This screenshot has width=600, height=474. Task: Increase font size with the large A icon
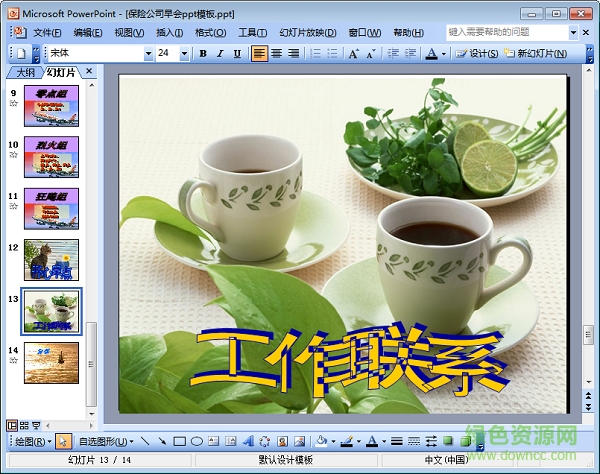click(x=354, y=53)
